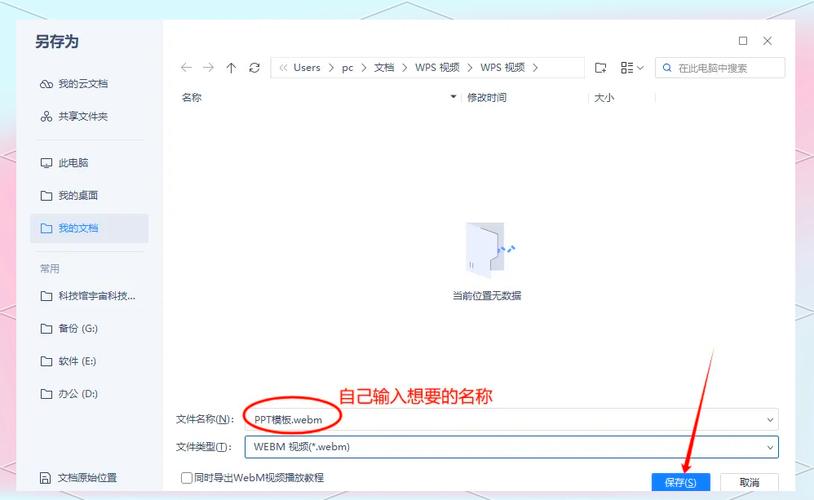Click the 文件名称 input field
The width and height of the screenshot is (814, 500).
[511, 420]
